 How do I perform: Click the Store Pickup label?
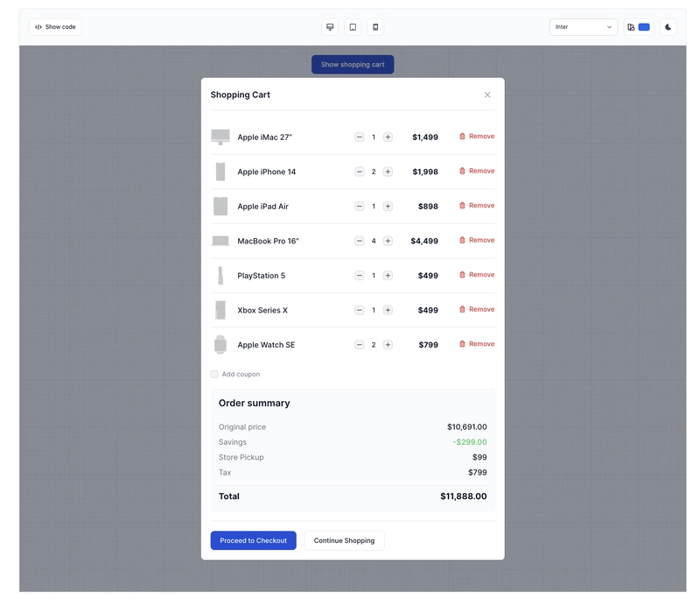point(241,457)
